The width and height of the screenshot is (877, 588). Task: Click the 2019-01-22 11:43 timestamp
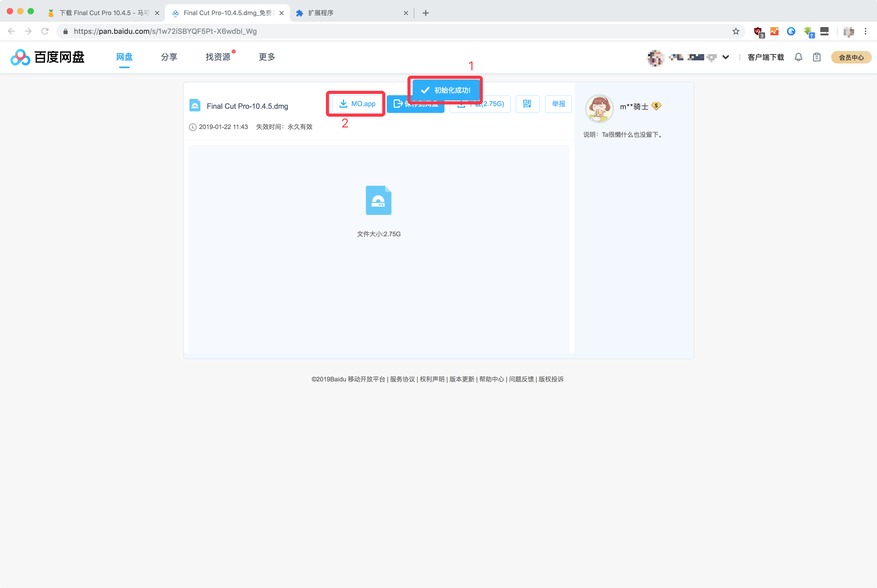(x=223, y=127)
